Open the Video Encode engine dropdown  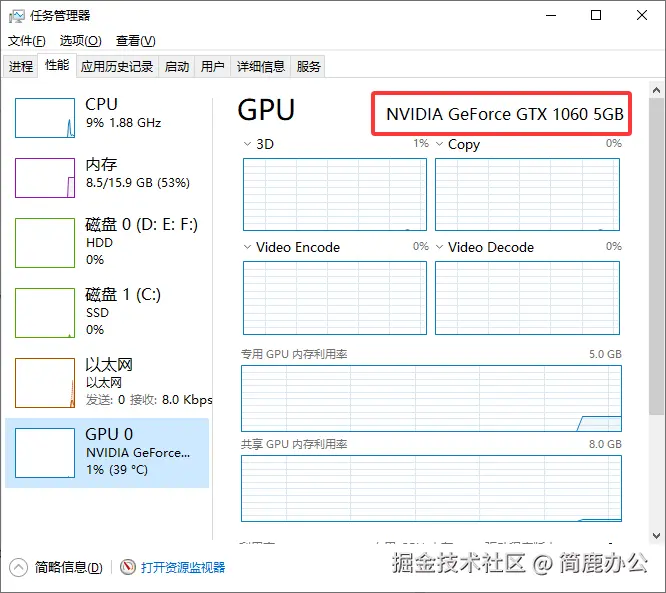[247, 247]
